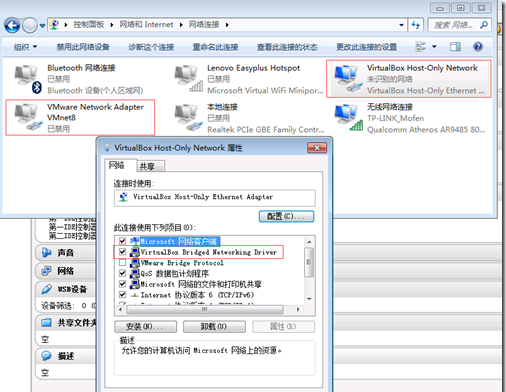
Task: Close the VirtualBox Host-Only Network 属性 dialog
Action: point(317,148)
